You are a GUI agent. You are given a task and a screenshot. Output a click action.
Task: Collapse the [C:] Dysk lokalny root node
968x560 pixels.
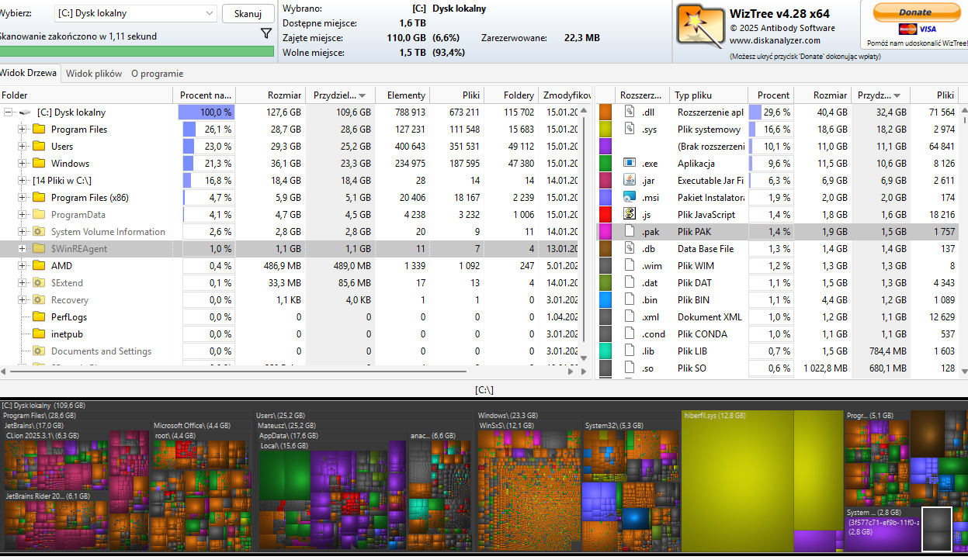coord(9,112)
